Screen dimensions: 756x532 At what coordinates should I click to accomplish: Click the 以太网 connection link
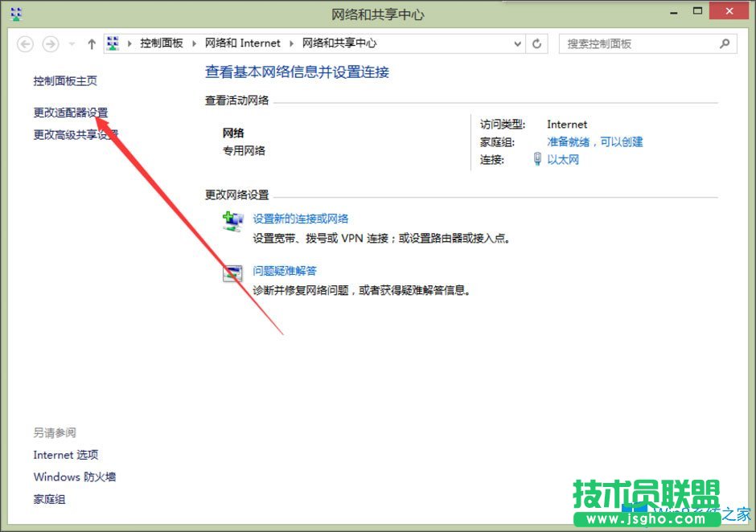pyautogui.click(x=565, y=159)
